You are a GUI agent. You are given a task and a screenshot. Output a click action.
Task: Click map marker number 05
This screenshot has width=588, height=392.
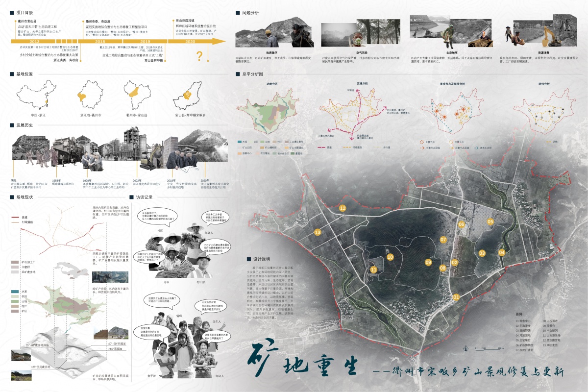[x=490, y=222]
